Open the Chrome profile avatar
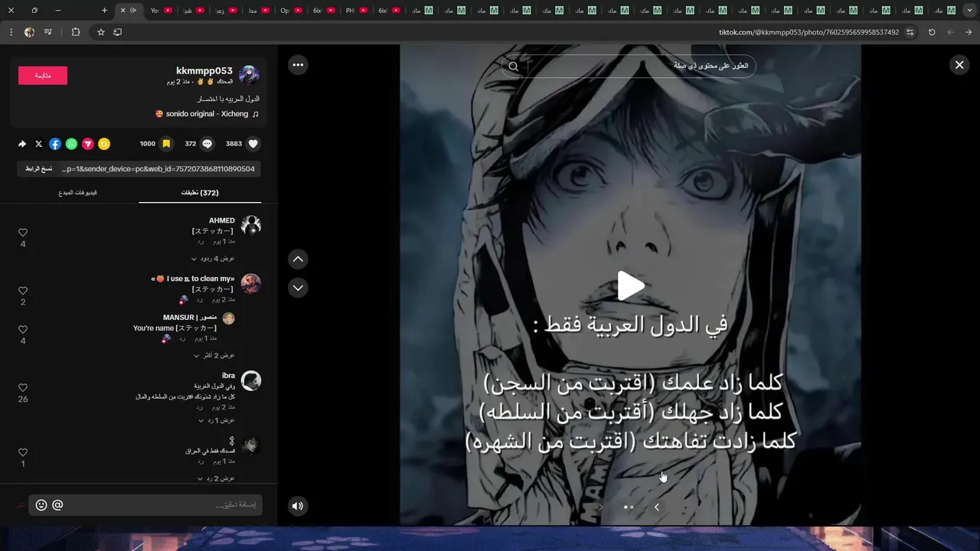 click(29, 32)
